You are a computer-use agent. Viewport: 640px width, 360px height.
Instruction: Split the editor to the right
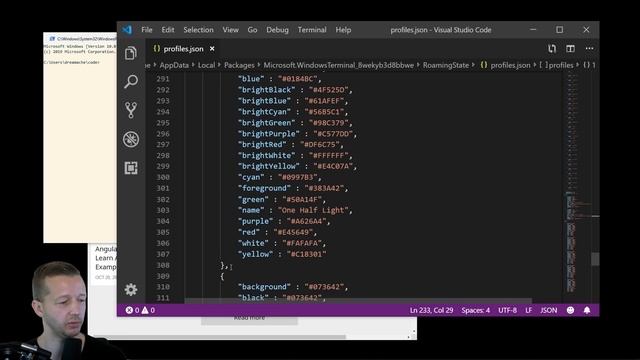(570, 49)
